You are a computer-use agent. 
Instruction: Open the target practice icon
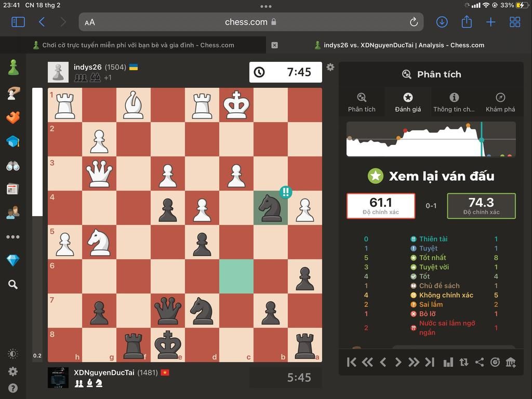(495, 362)
